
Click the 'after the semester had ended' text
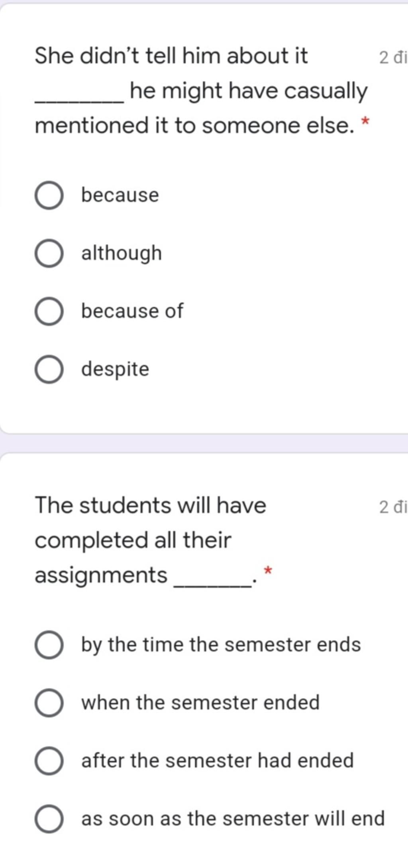click(x=218, y=761)
